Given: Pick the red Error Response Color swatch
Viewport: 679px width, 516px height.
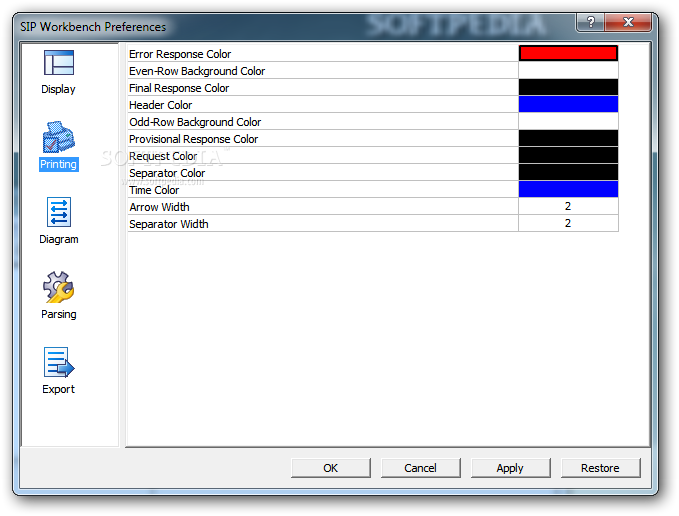Looking at the screenshot, I should [568, 53].
